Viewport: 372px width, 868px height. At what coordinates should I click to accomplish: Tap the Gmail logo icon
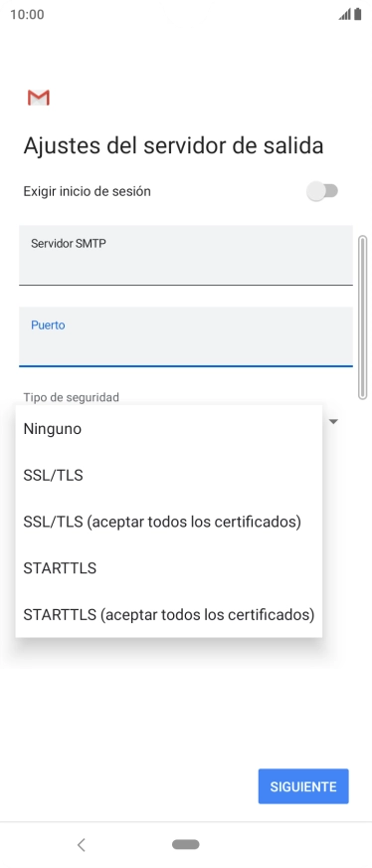[x=39, y=98]
